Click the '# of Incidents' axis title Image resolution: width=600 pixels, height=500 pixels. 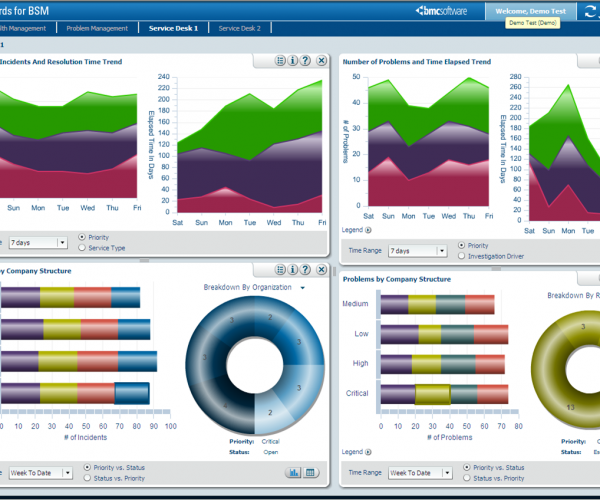point(86,438)
